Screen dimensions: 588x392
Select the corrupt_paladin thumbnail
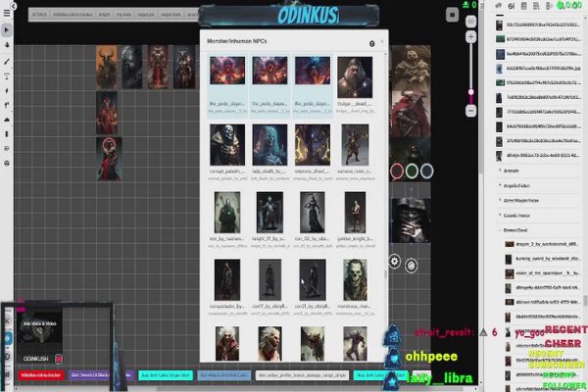(227, 145)
